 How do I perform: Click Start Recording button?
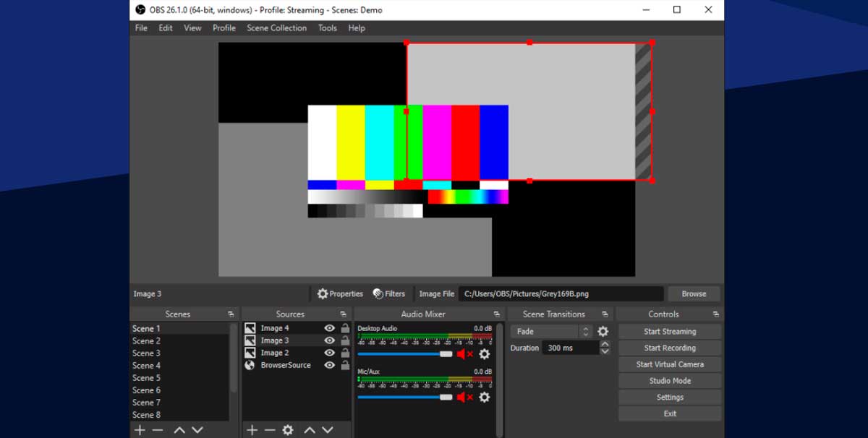(x=670, y=348)
